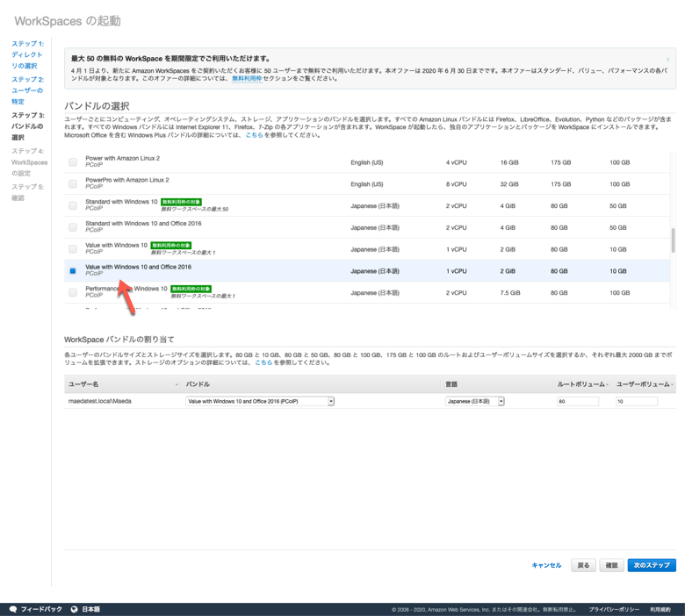Click 無料利用枠の対象 badge on Value with Windows 10
This screenshot has width=685, height=616.
tap(171, 246)
